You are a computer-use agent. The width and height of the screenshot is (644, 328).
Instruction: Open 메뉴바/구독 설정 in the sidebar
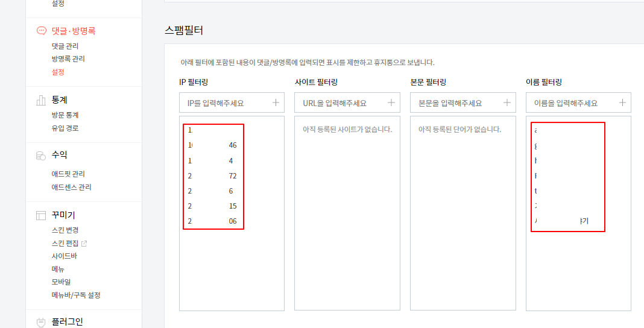pos(76,295)
